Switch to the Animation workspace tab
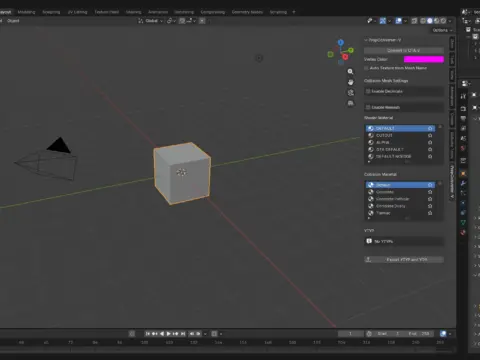This screenshot has height=360, width=480. pyautogui.click(x=158, y=12)
